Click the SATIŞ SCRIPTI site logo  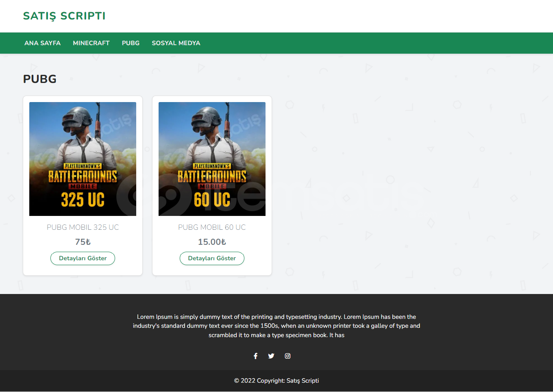64,16
